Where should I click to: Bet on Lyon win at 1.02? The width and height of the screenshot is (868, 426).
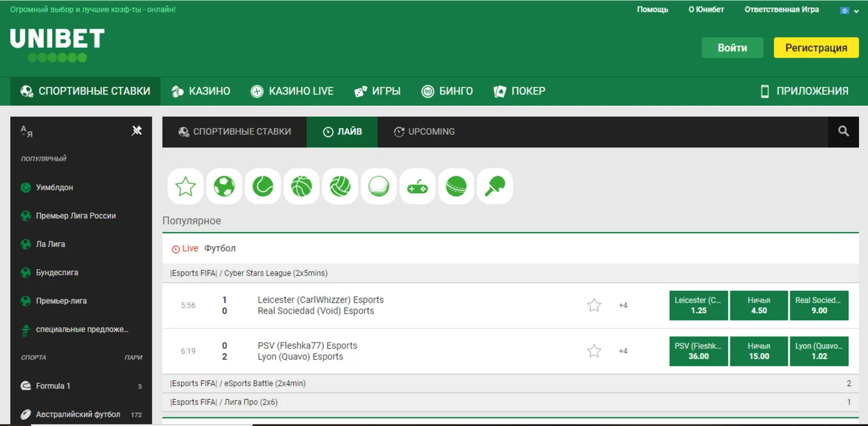tap(819, 351)
